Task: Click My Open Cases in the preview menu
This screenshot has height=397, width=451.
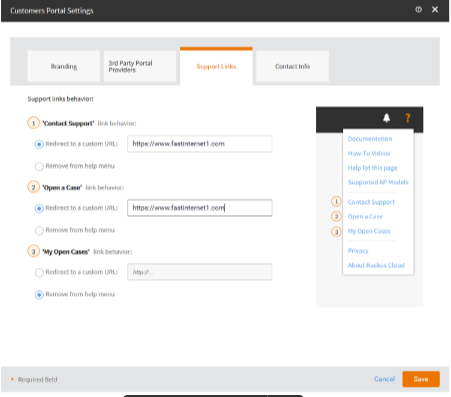Action: click(x=369, y=231)
